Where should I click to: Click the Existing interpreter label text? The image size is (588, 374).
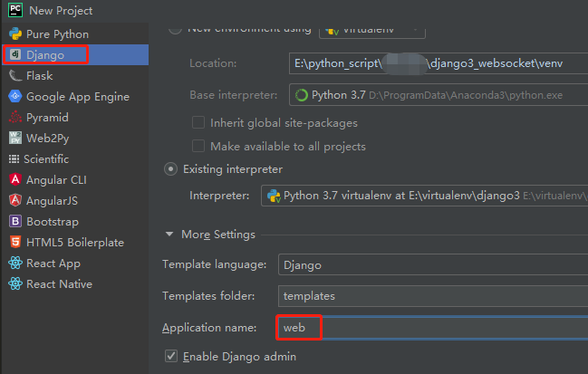[233, 169]
